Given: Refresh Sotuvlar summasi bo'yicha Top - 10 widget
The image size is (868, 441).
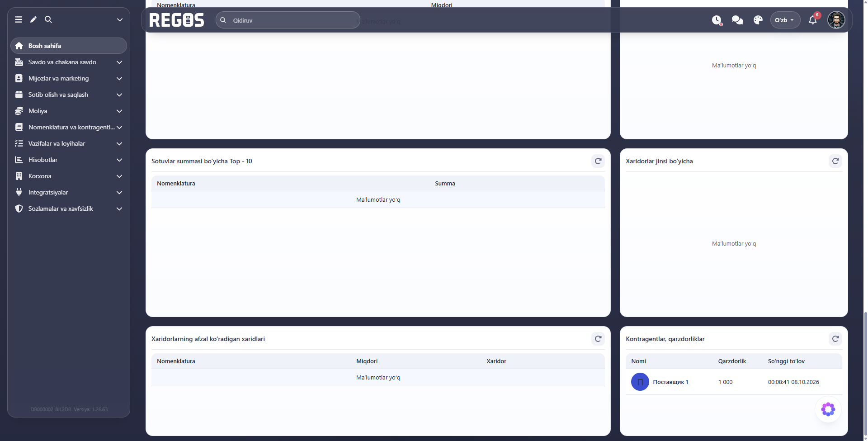Looking at the screenshot, I should point(598,161).
